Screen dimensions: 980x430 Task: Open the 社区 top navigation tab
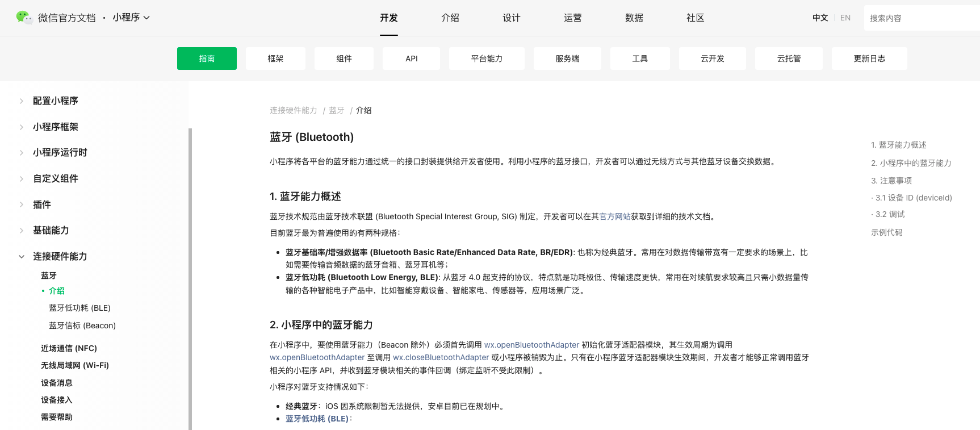point(695,18)
